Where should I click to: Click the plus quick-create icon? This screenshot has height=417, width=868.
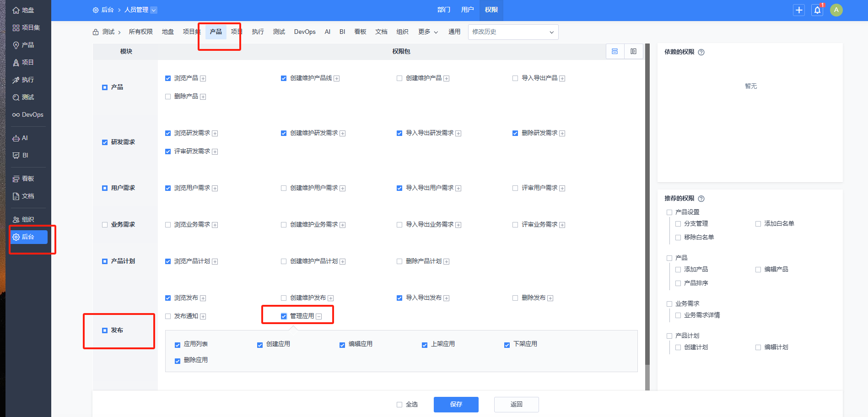coord(799,10)
